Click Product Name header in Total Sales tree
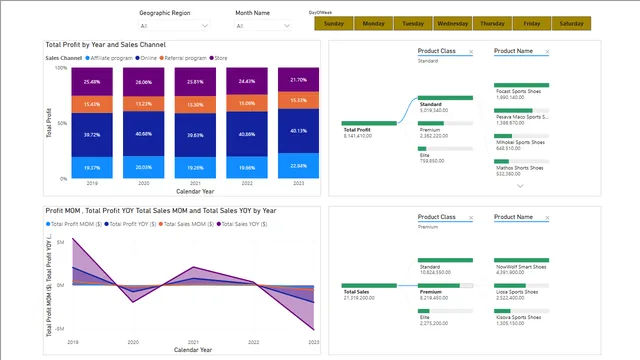 click(x=513, y=217)
